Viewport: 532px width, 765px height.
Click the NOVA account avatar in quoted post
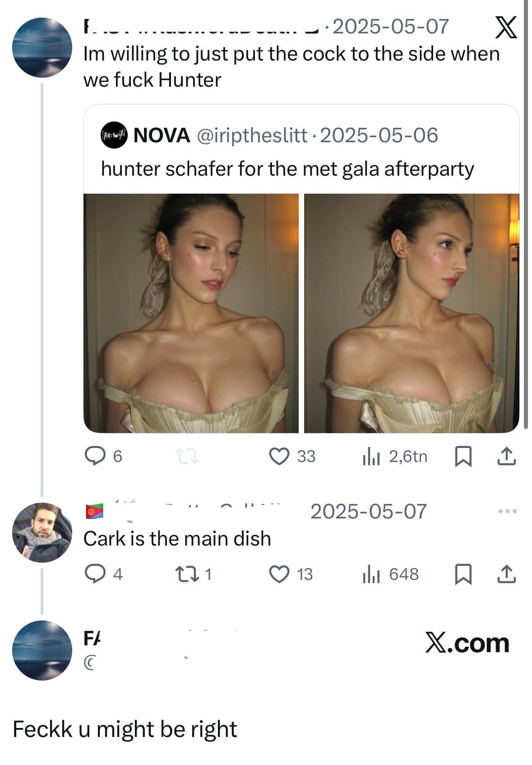115,135
